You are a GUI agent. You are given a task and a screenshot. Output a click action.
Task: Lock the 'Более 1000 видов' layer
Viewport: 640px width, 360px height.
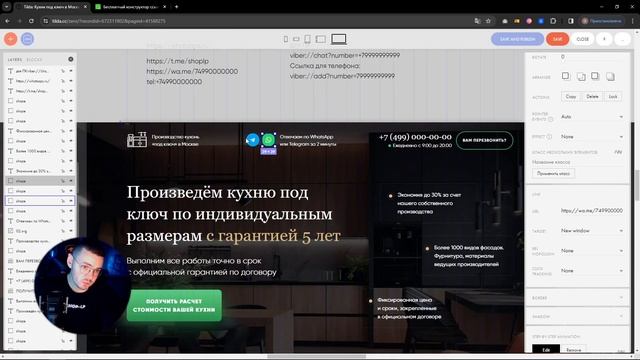point(63,151)
